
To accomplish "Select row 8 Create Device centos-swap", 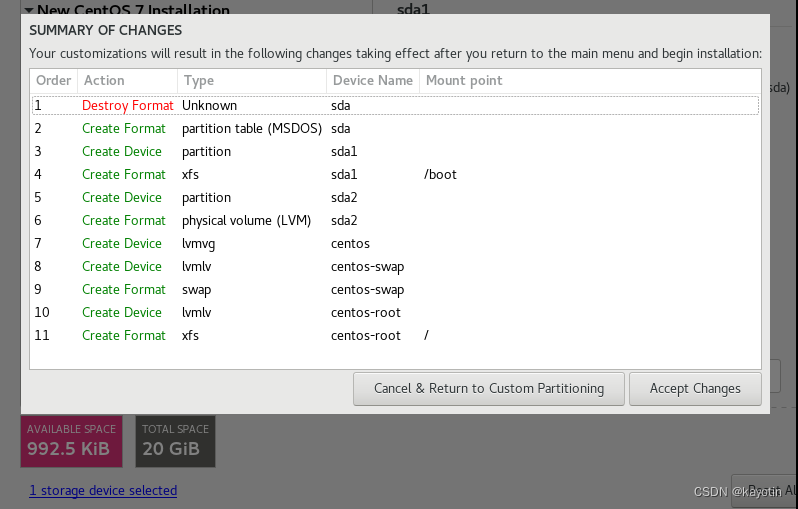I will 395,266.
